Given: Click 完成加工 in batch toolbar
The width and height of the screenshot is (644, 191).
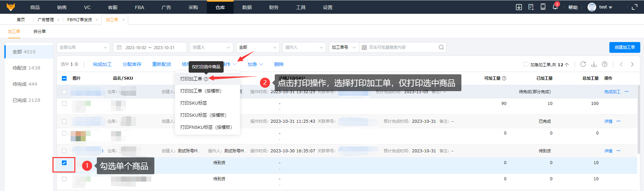Looking at the screenshot, I should click(x=102, y=64).
